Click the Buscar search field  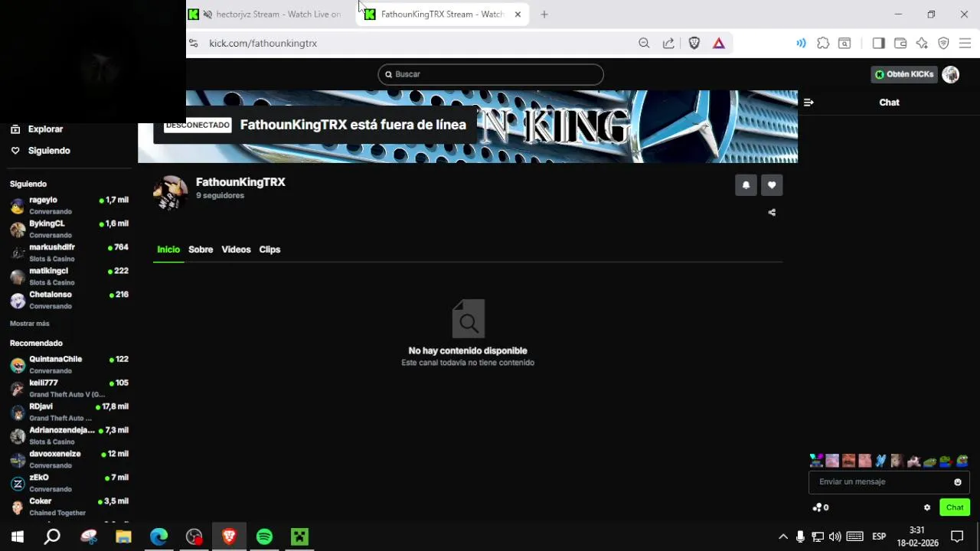(x=491, y=74)
